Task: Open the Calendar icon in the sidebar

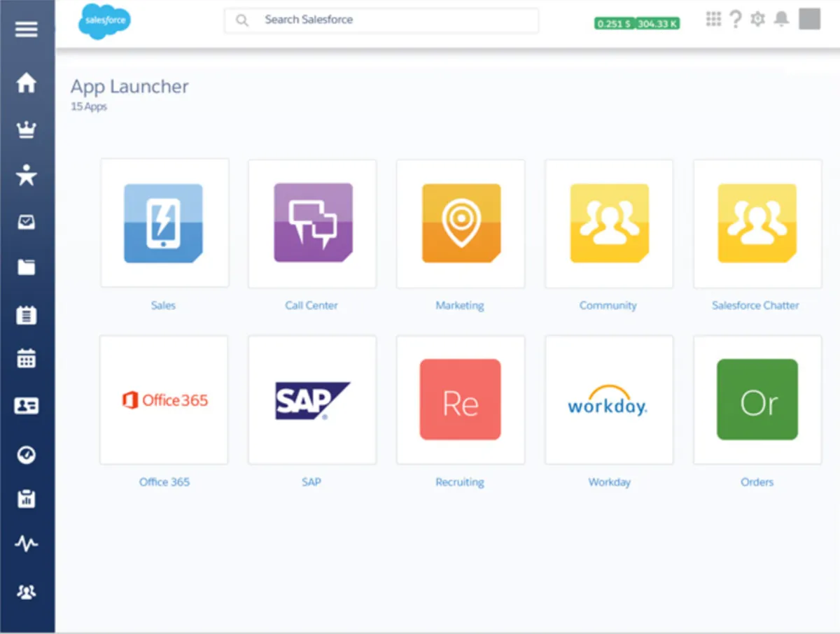Action: 26,359
